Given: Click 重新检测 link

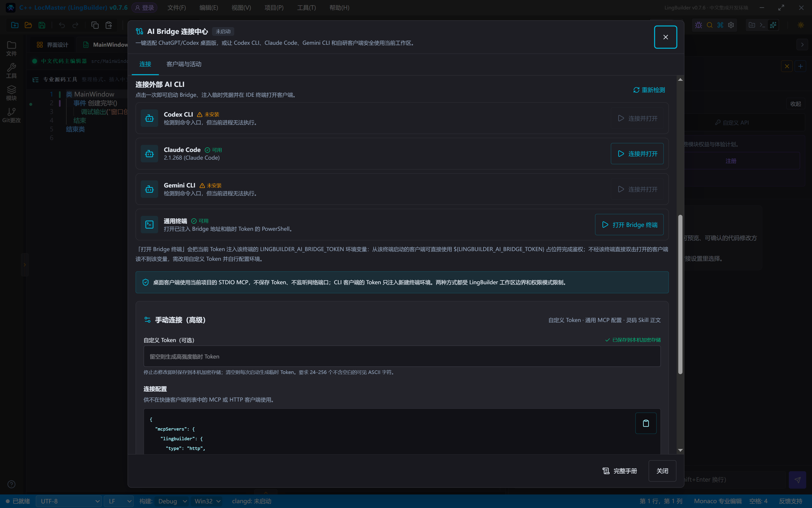Looking at the screenshot, I should [x=649, y=90].
